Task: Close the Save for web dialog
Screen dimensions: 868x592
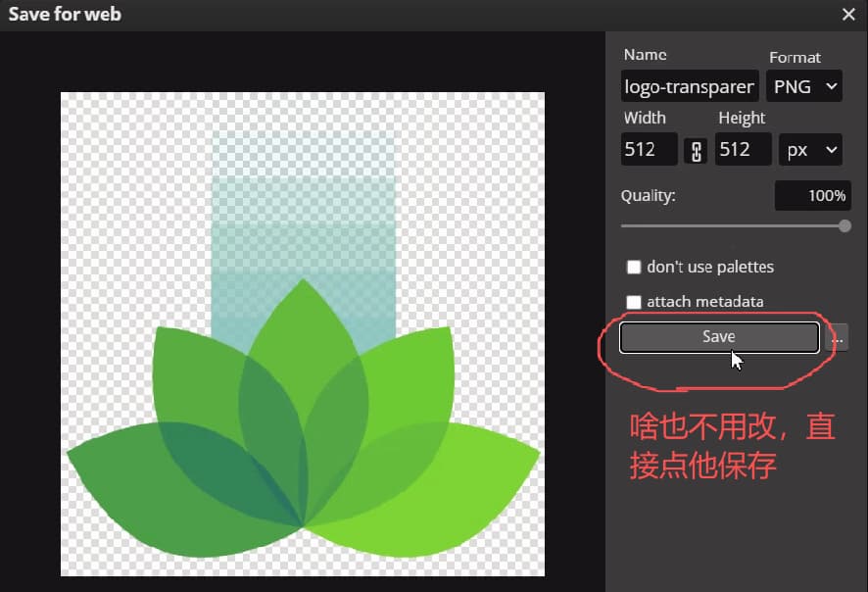Action: pyautogui.click(x=848, y=15)
